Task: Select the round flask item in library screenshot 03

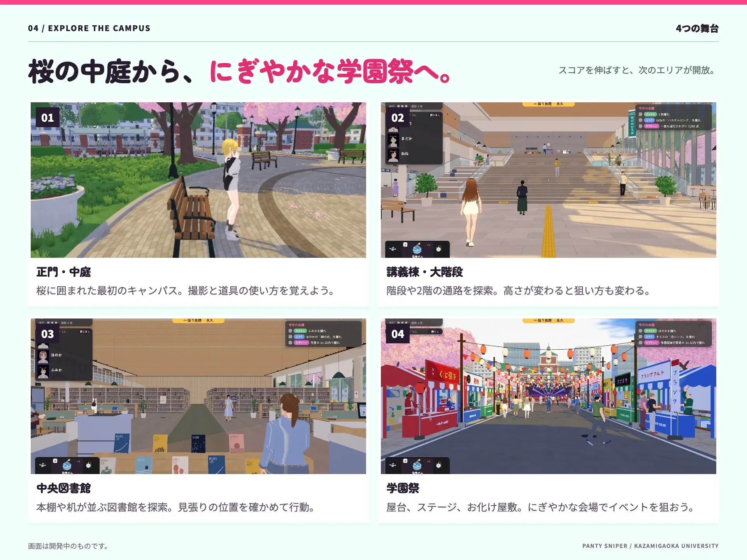Action: pyautogui.click(x=89, y=465)
